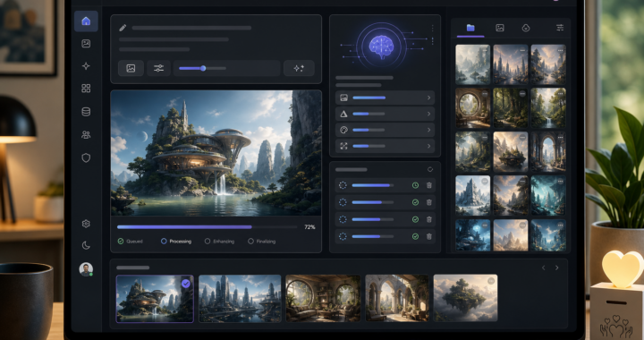Viewport: 644px width, 340px height.
Task: Click the green check in the bottom queue row
Action: coord(415,236)
